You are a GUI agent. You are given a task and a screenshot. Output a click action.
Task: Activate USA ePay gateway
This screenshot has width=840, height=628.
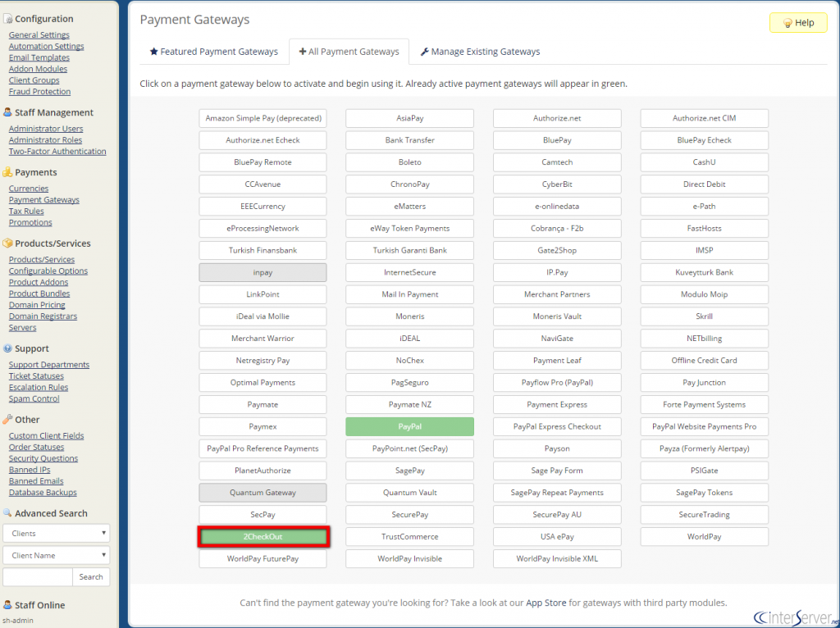[557, 536]
